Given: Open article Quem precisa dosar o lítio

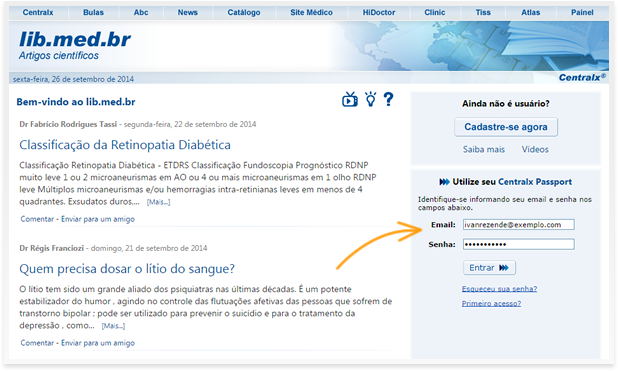Looking at the screenshot, I should pos(127,269).
